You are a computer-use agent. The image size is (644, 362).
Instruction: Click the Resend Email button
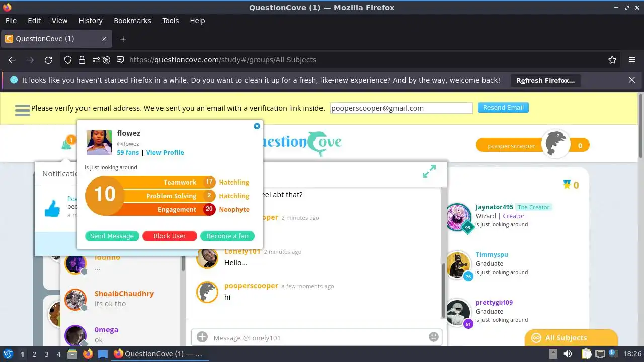[x=503, y=107]
